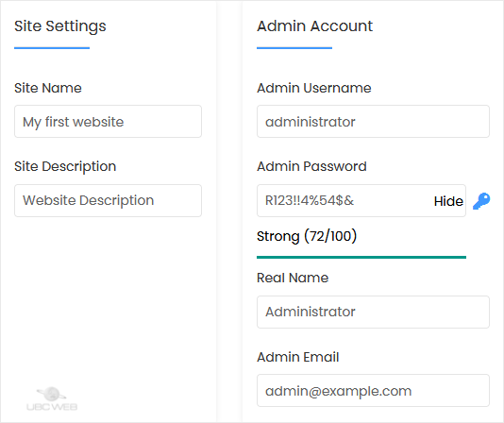This screenshot has height=423, width=504.
Task: Click the Admin Password label
Action: 311,166
